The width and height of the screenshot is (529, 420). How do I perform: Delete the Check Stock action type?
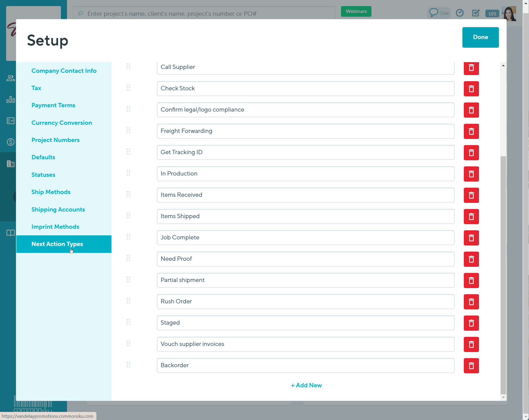[x=471, y=89]
